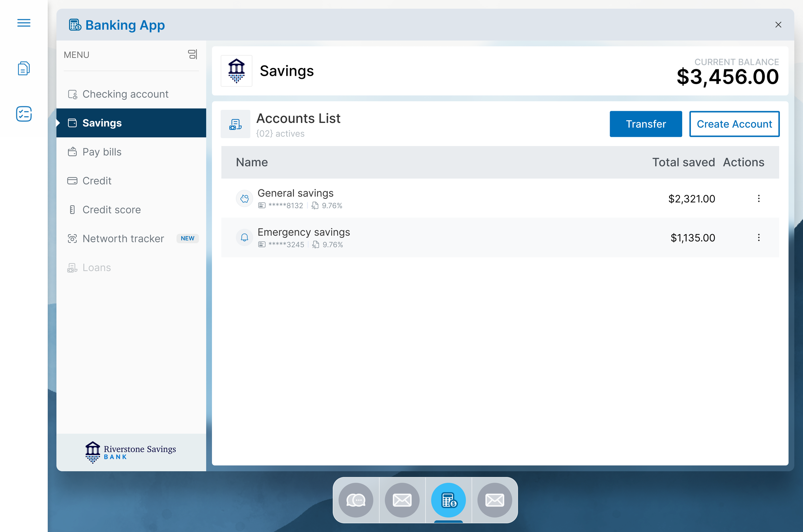Collapse the MENU sidebar panel icon
The height and width of the screenshot is (532, 803).
click(192, 54)
